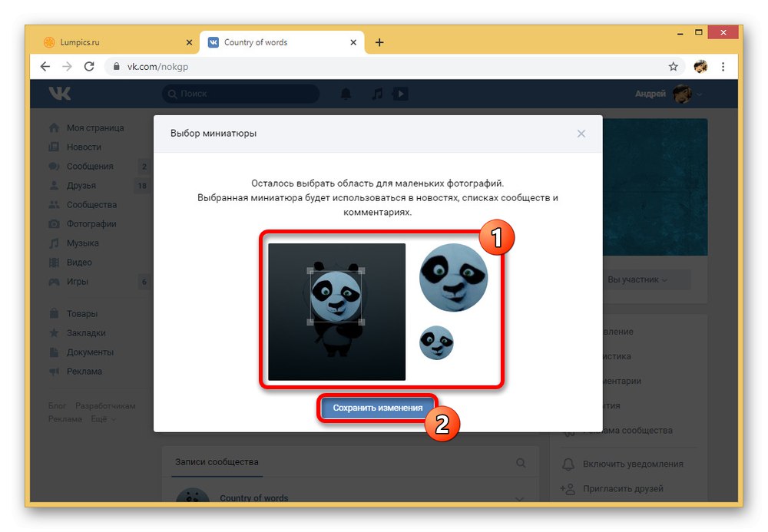
Task: Click the news icon beside Новости
Action: [x=54, y=147]
